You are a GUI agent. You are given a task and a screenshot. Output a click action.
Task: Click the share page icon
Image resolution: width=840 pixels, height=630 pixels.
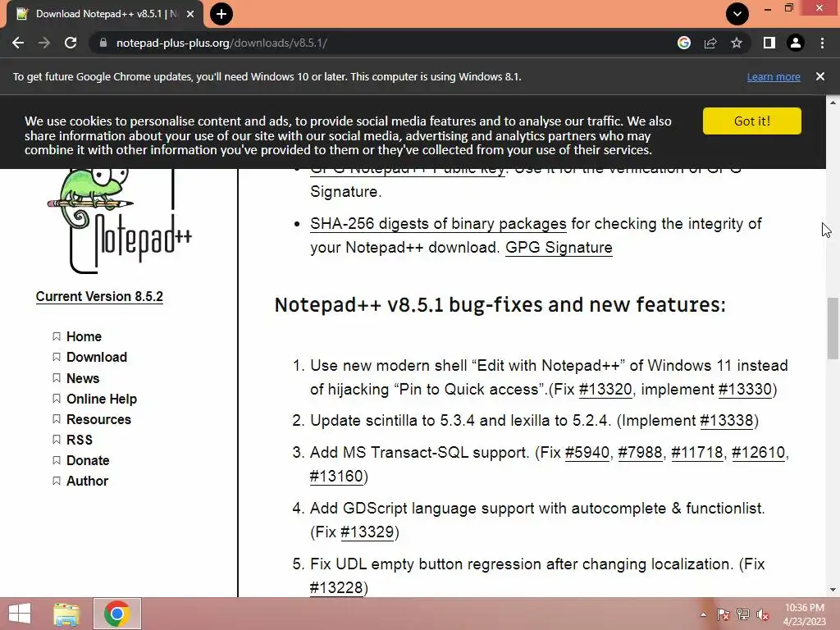[710, 43]
